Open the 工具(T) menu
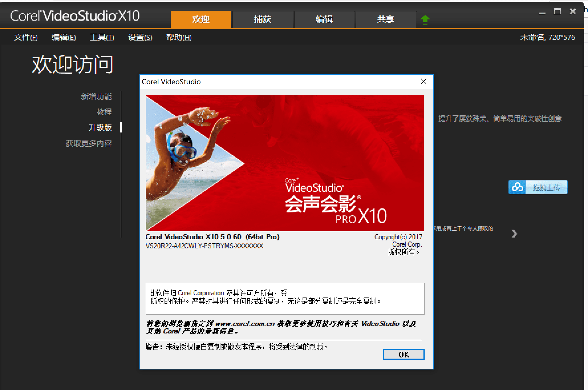588x390 pixels. pyautogui.click(x=102, y=37)
